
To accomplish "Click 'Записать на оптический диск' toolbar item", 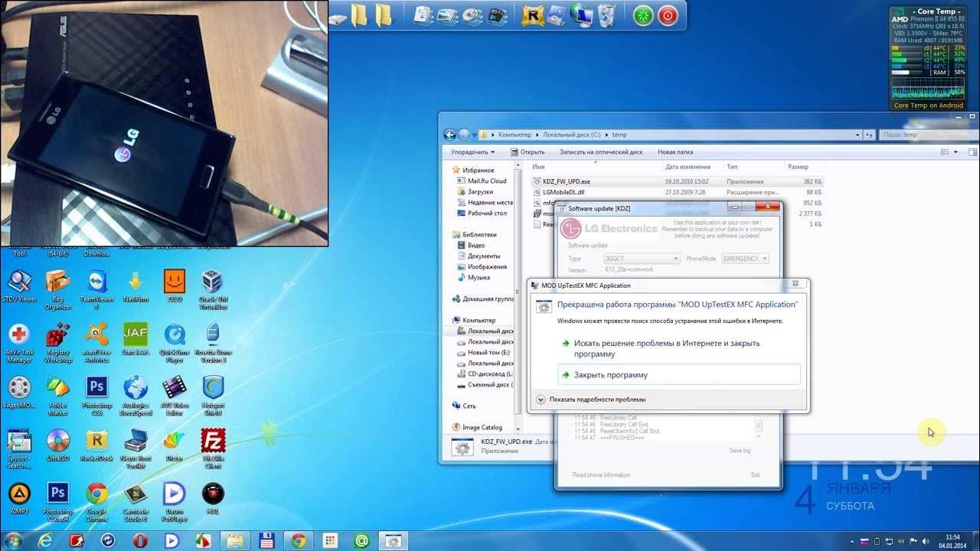I will 601,152.
